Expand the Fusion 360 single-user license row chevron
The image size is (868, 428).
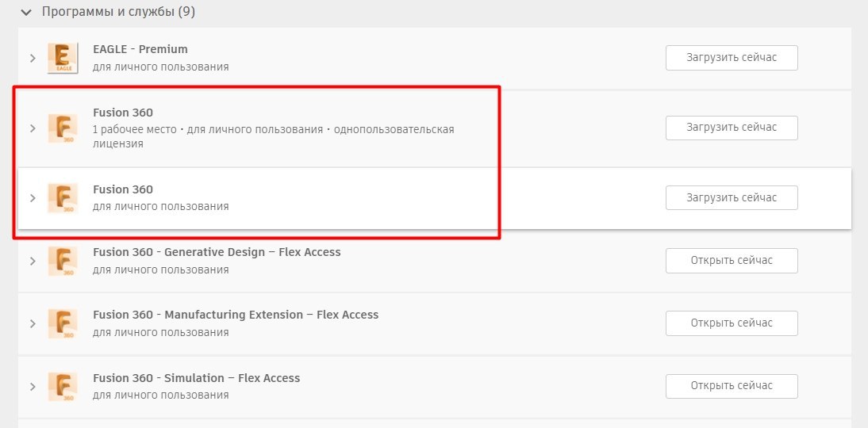[x=33, y=128]
